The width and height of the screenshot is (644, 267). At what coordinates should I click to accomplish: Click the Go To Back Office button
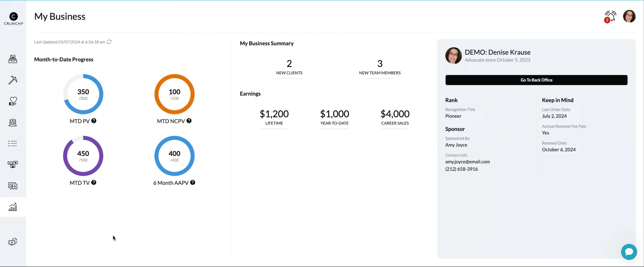pyautogui.click(x=536, y=80)
